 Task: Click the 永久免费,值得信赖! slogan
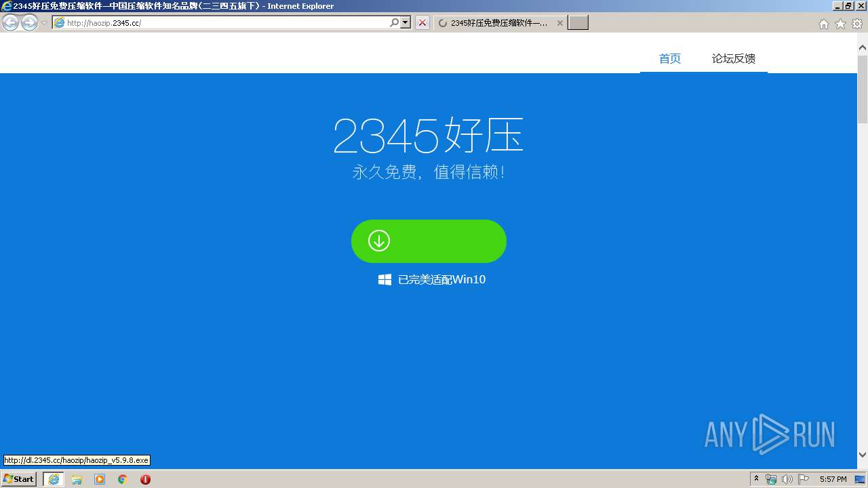click(x=429, y=172)
